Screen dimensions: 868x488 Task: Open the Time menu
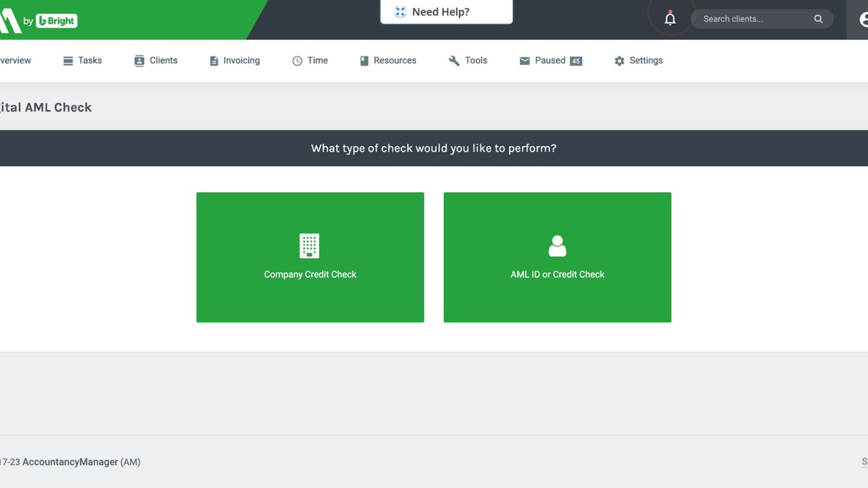310,61
